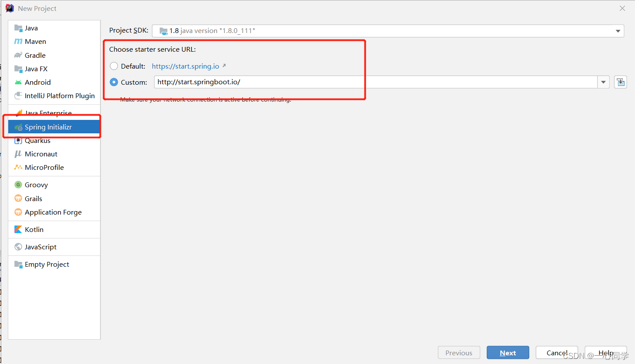Select Android text in project list

pos(38,82)
